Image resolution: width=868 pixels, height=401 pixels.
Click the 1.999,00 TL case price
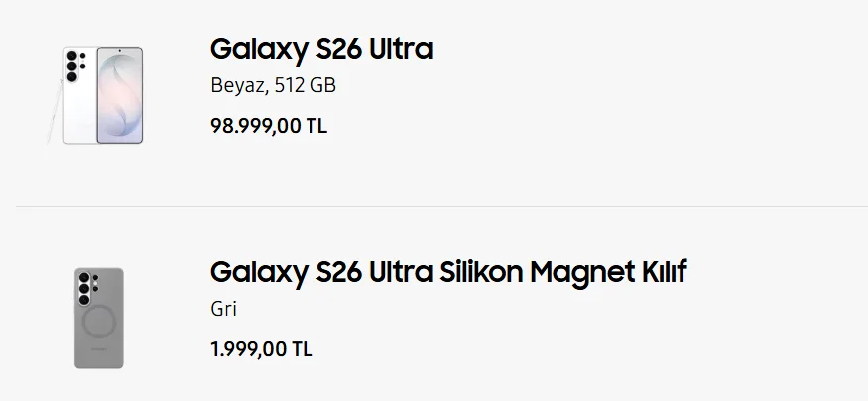pyautogui.click(x=261, y=349)
